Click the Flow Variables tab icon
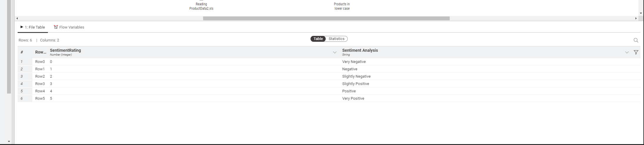 tap(56, 27)
